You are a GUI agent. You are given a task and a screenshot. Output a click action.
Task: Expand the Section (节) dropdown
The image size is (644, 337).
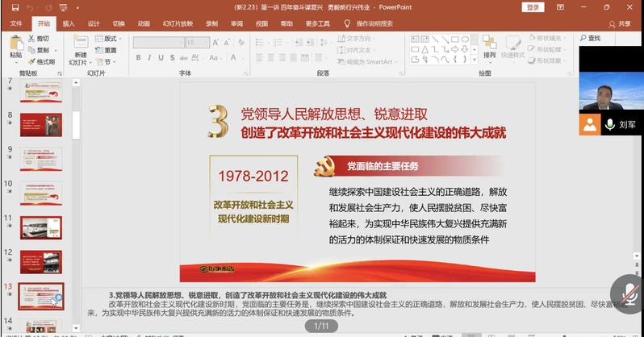pos(107,61)
